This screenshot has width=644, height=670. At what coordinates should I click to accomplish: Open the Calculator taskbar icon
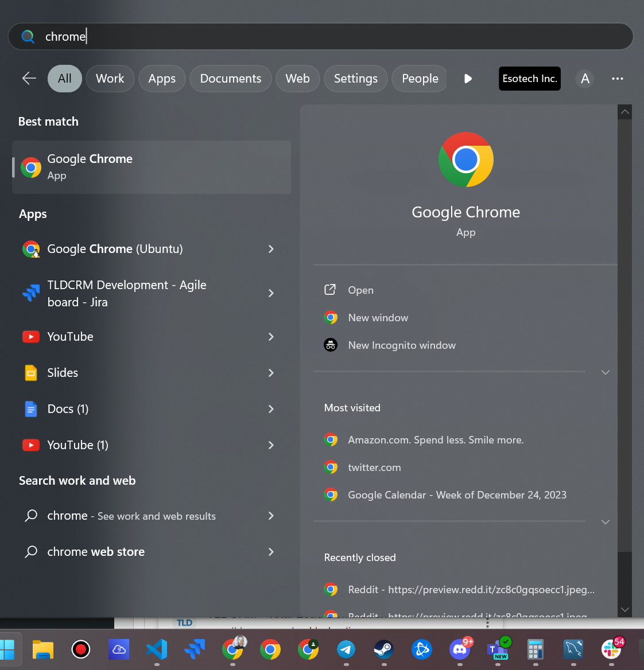[x=536, y=649]
